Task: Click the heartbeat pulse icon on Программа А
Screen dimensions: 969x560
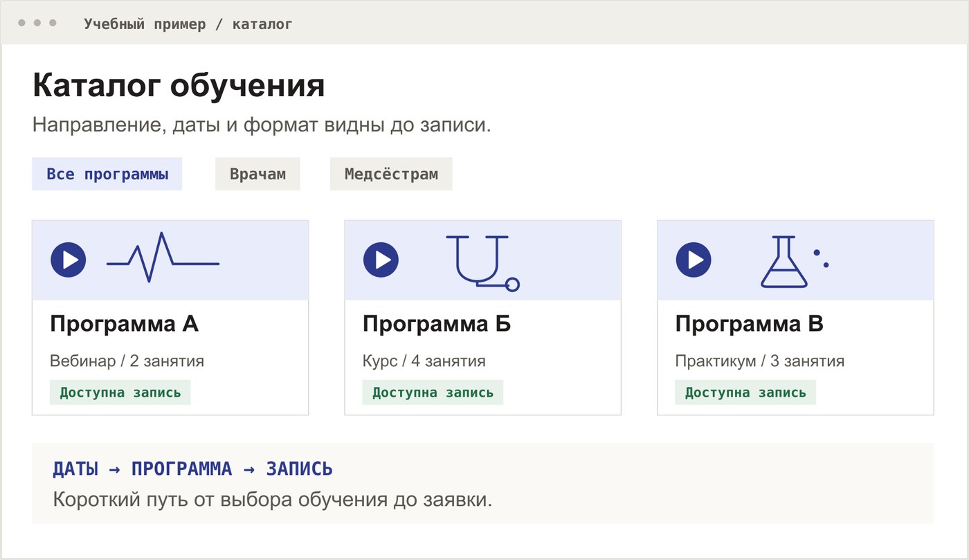Action: 163,258
